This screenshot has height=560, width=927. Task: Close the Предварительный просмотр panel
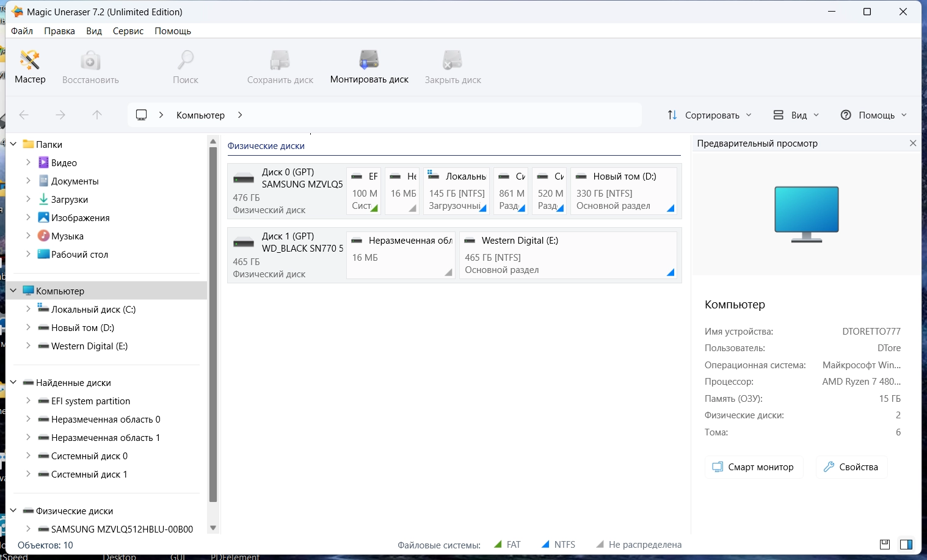click(x=913, y=143)
